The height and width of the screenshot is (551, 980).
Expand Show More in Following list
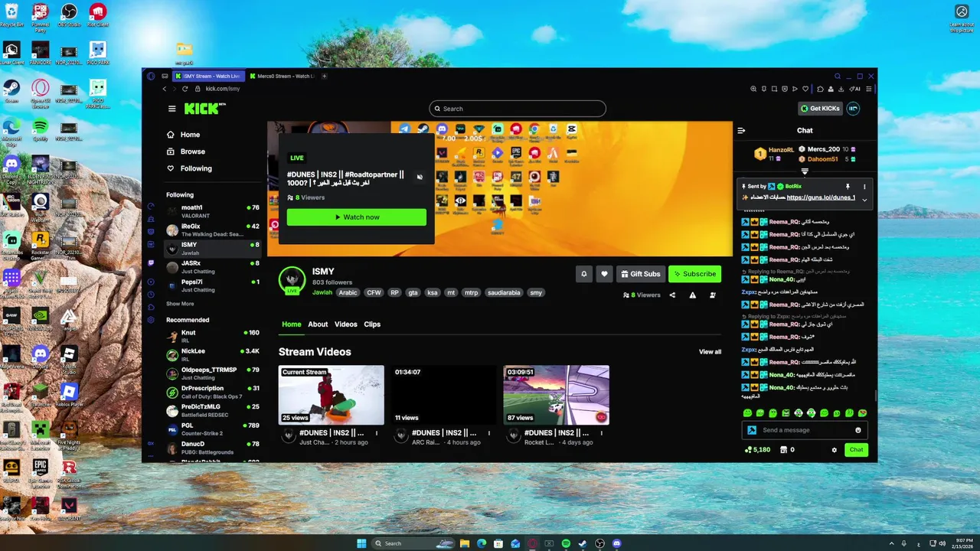[180, 304]
